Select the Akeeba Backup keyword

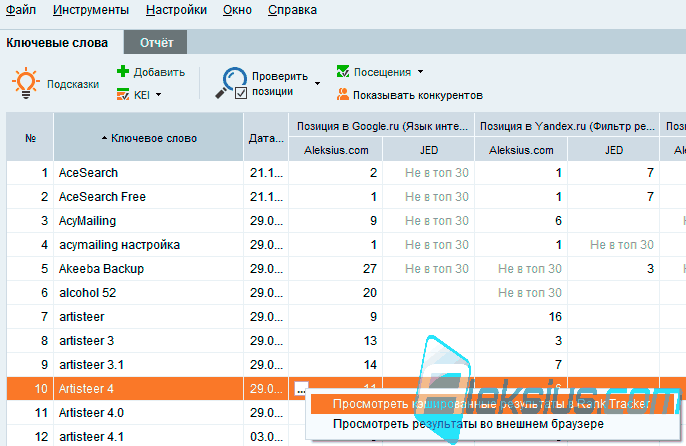click(102, 269)
